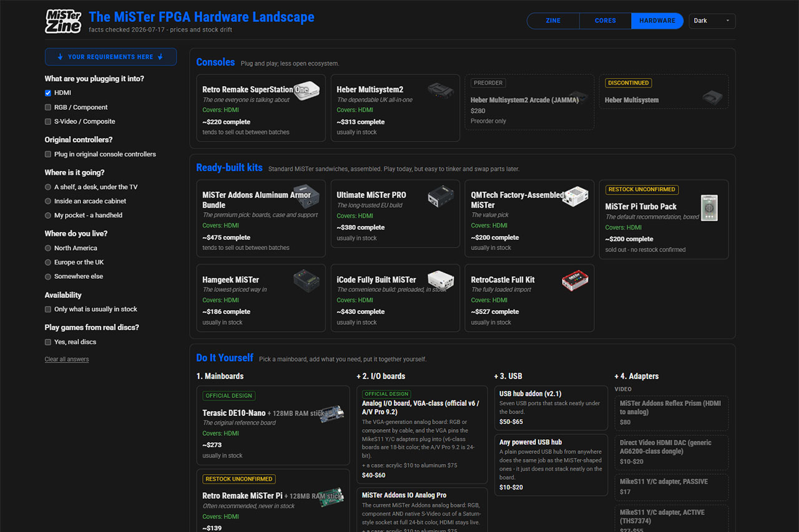This screenshot has width=799, height=532.
Task: Click the Ready-built kits heading
Action: click(229, 168)
